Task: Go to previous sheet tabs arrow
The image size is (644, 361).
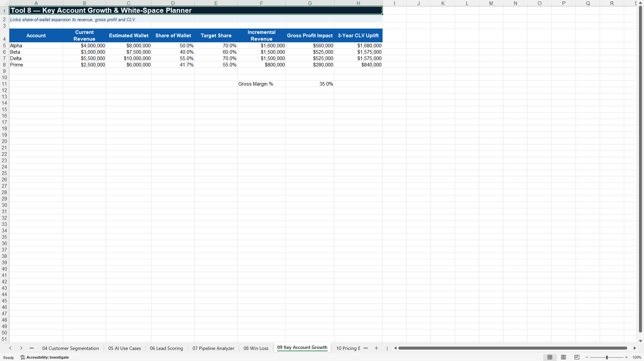Action: pos(10,348)
